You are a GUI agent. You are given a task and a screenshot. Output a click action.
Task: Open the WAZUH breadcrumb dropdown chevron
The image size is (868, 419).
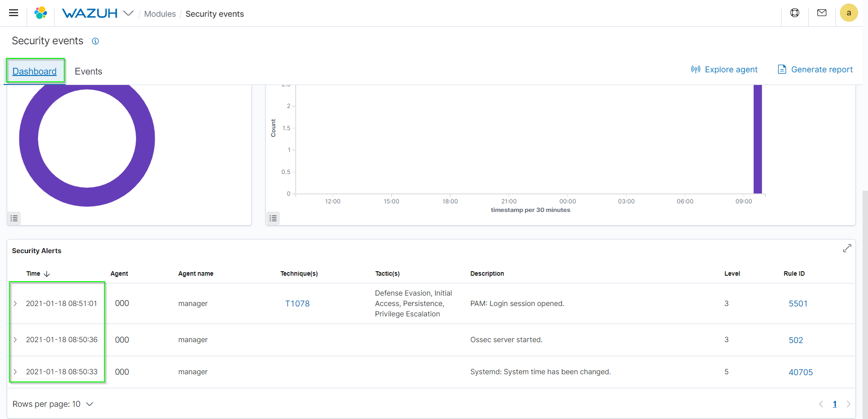coord(129,13)
